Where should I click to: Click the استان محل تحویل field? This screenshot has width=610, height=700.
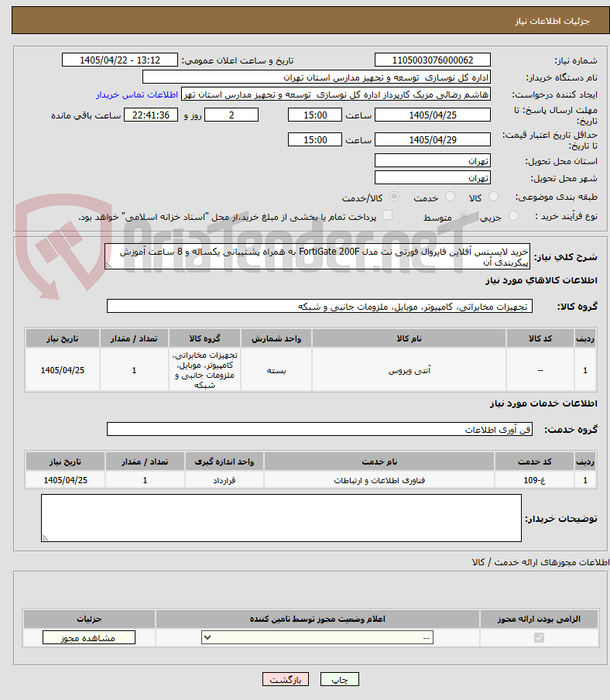coord(433,160)
